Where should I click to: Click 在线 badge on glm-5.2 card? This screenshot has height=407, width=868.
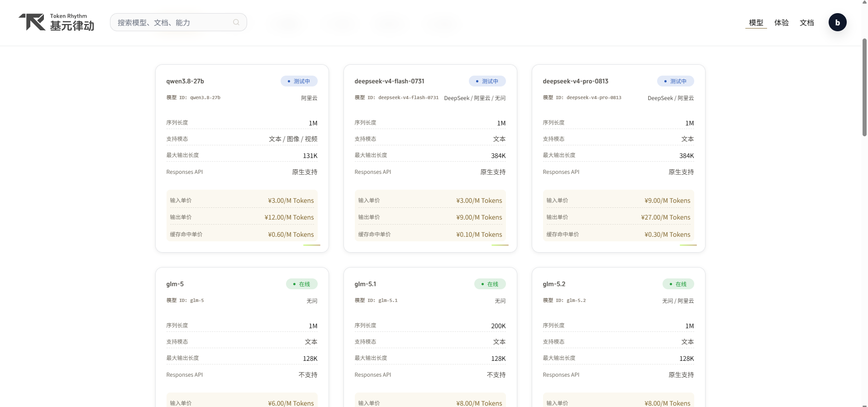pos(678,284)
